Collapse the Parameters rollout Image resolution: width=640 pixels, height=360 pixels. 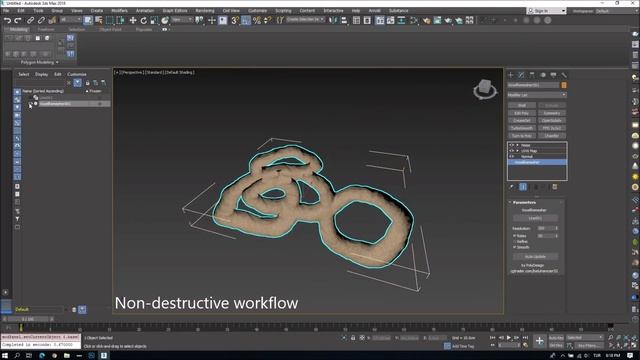pos(510,202)
